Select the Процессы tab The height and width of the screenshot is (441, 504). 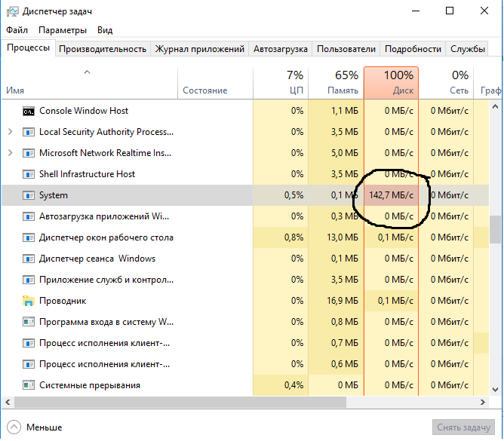point(28,47)
